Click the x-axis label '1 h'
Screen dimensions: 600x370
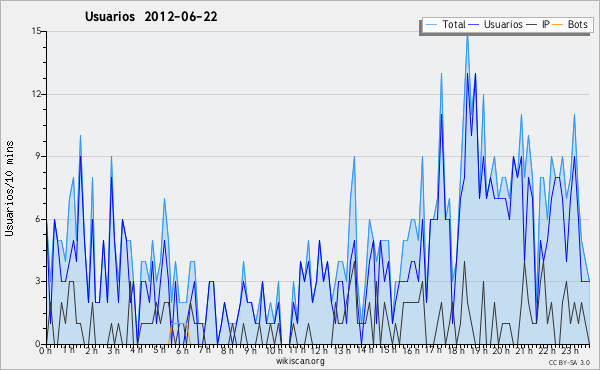[69, 350]
